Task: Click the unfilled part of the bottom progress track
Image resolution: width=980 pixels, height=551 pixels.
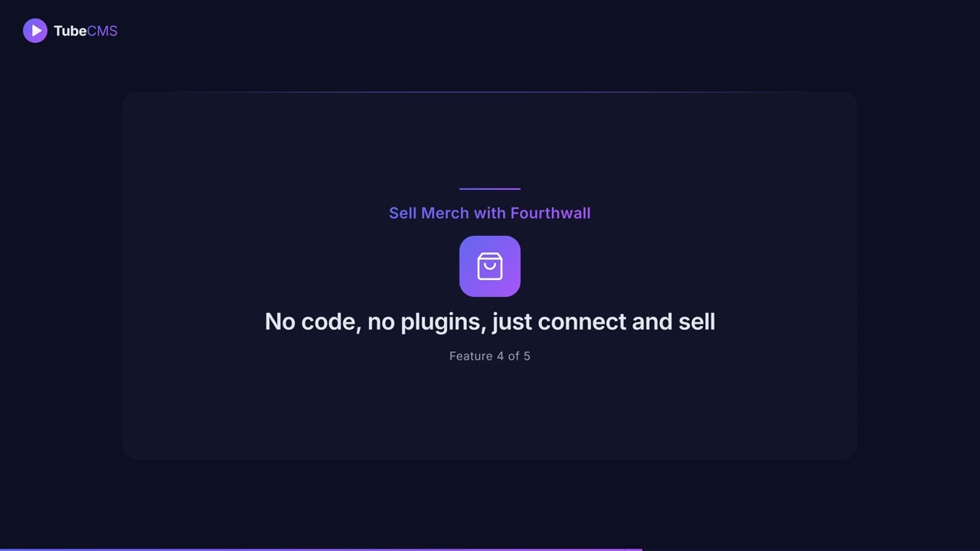Action: 812,549
